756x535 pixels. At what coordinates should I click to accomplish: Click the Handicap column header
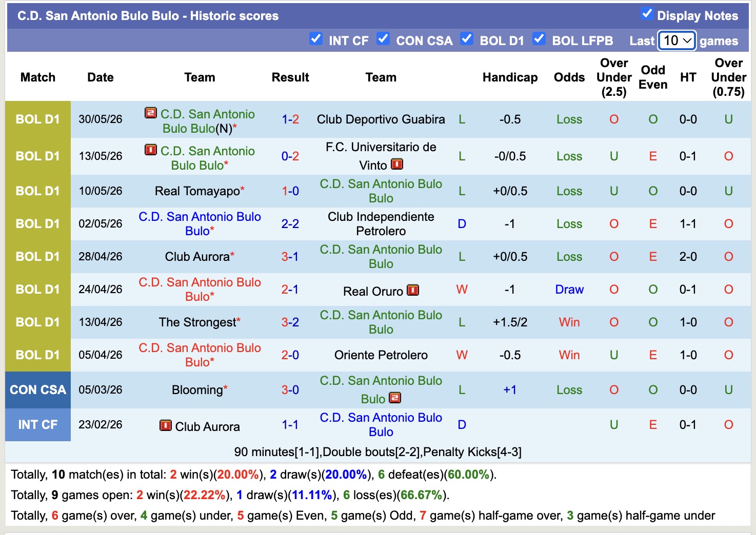510,77
